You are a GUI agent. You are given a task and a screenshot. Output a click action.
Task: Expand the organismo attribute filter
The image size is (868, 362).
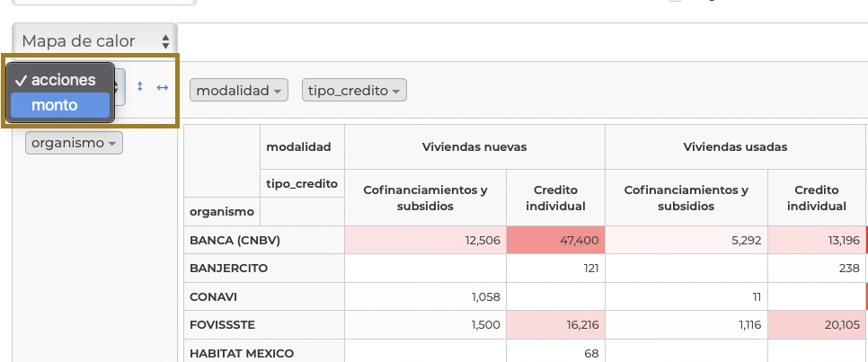coord(74,143)
